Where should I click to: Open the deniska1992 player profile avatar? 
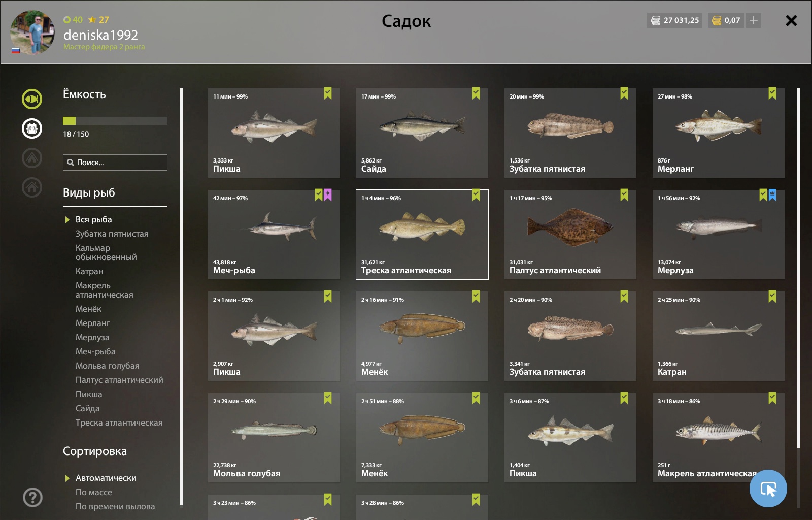pyautogui.click(x=32, y=32)
